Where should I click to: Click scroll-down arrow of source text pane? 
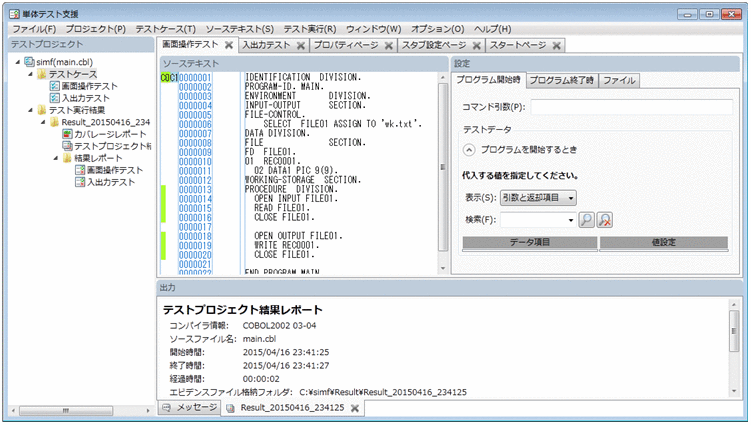click(443, 268)
